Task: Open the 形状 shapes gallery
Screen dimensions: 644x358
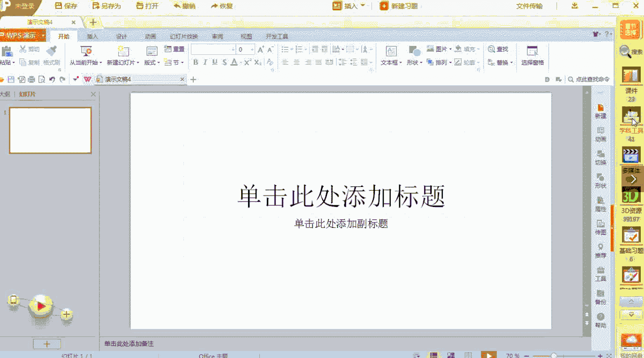Action: [x=414, y=55]
